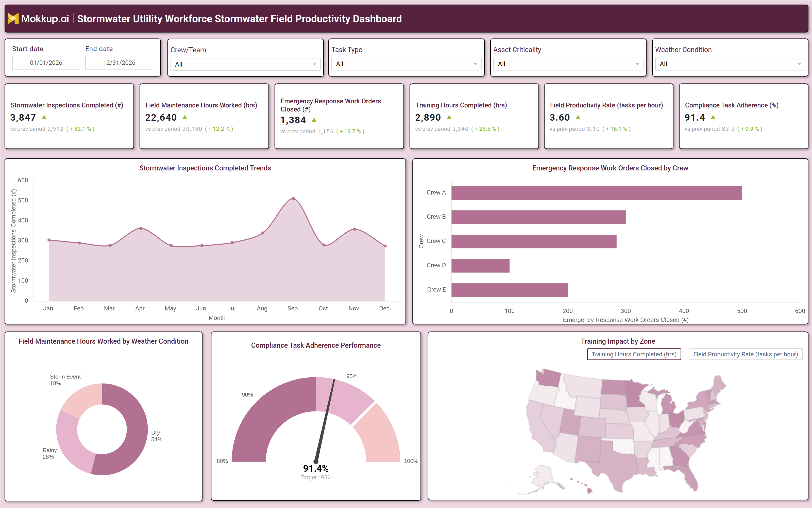Click the Mokkup.ai logo icon
The width and height of the screenshot is (812, 508).
(x=13, y=19)
